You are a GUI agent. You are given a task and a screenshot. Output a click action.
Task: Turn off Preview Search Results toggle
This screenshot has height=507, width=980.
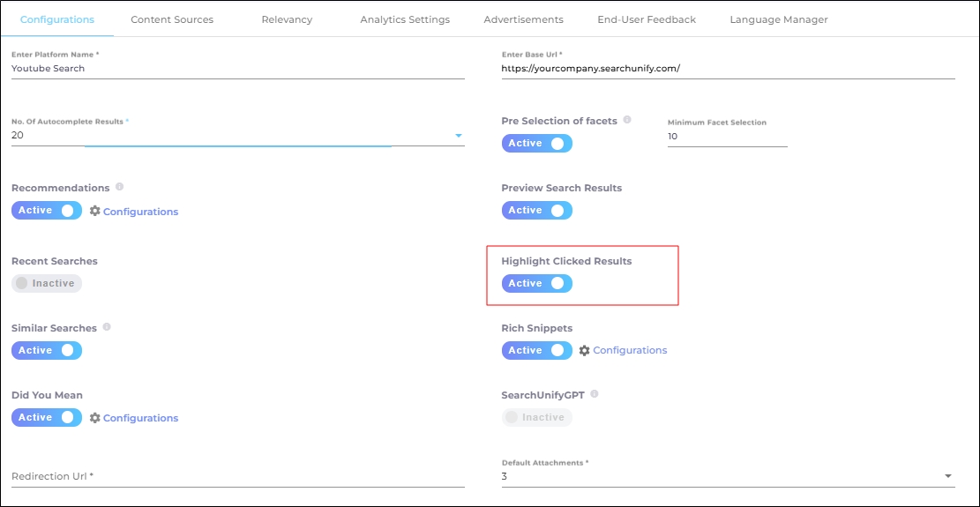click(x=536, y=210)
